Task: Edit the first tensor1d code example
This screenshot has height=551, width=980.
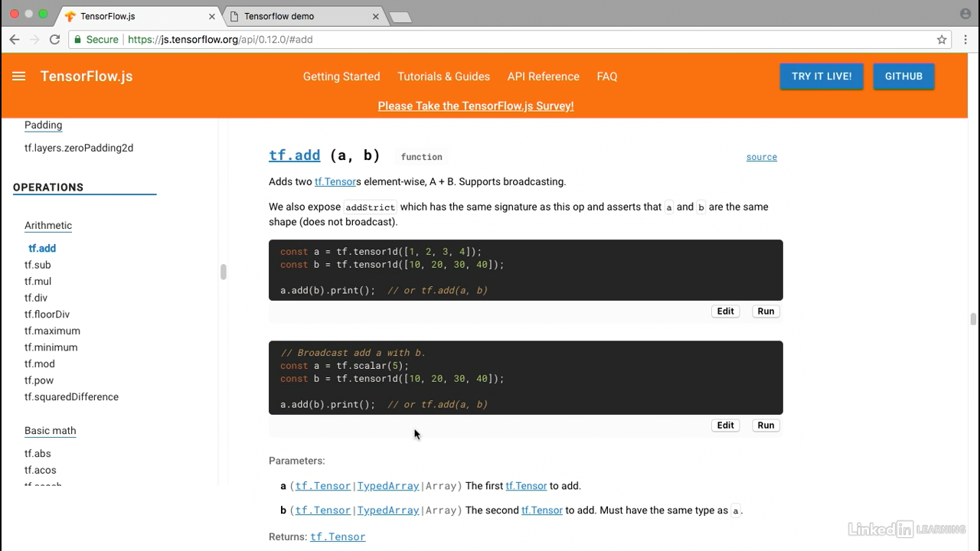Action: click(x=725, y=311)
